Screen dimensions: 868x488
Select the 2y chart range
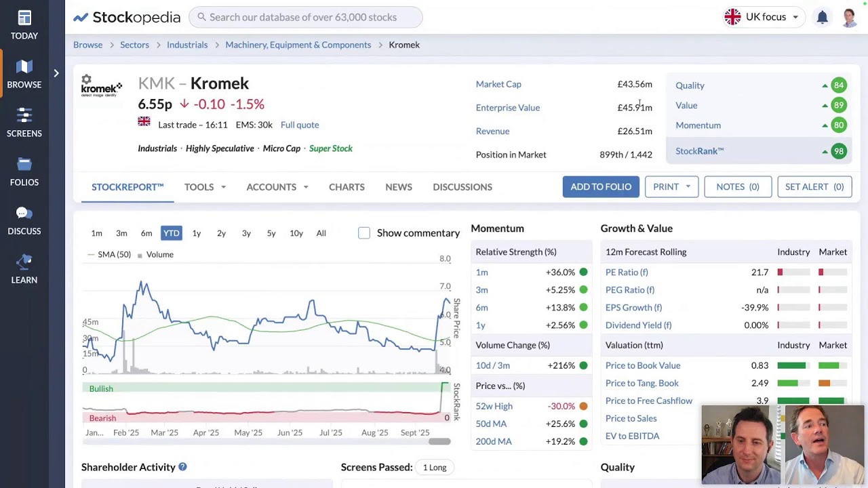pos(221,233)
